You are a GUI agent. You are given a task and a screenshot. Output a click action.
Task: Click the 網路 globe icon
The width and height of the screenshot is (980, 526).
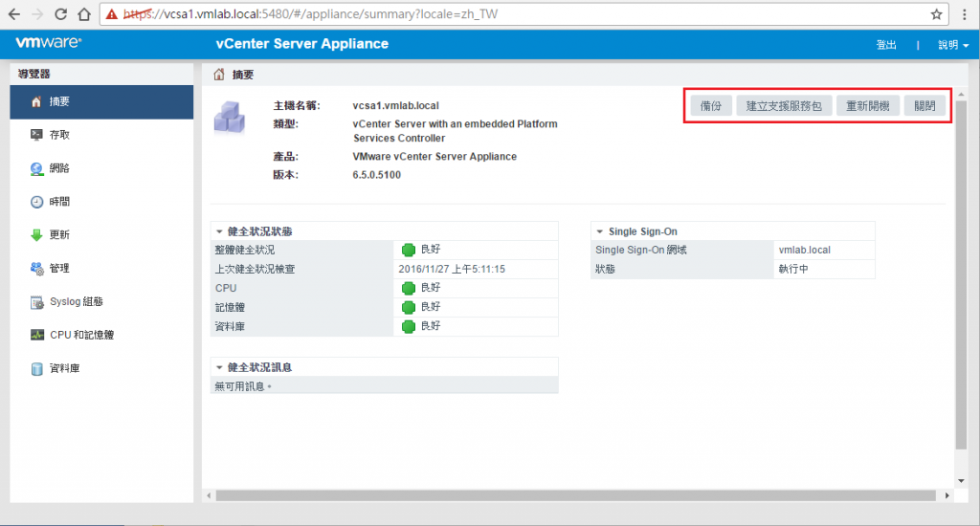point(37,168)
